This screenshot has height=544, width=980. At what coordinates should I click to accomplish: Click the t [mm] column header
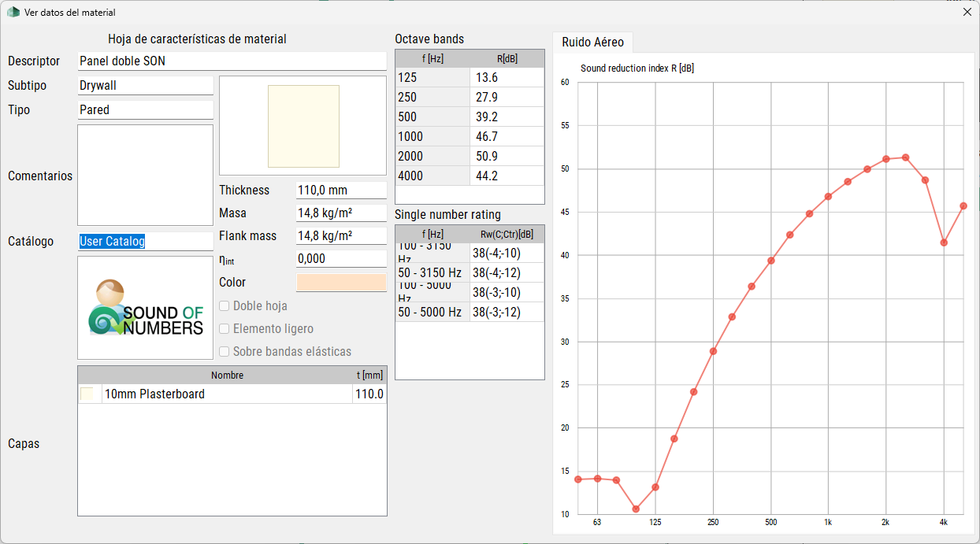click(369, 375)
